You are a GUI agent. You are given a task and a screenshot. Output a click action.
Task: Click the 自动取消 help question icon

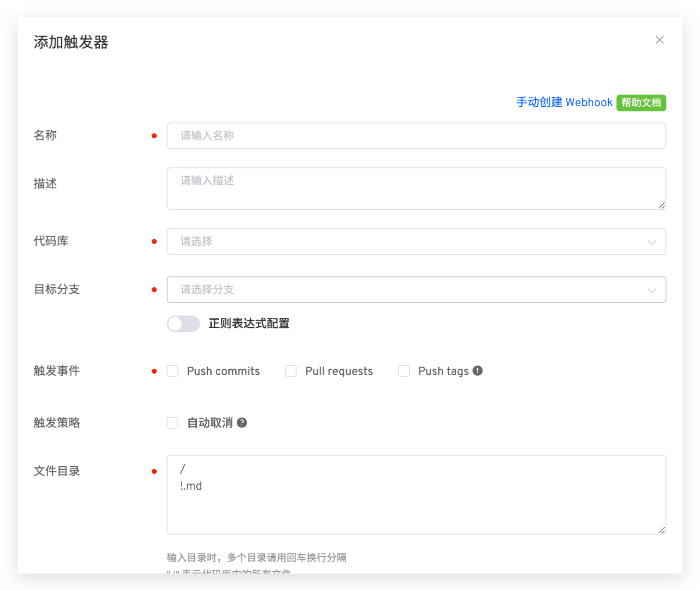click(x=242, y=422)
